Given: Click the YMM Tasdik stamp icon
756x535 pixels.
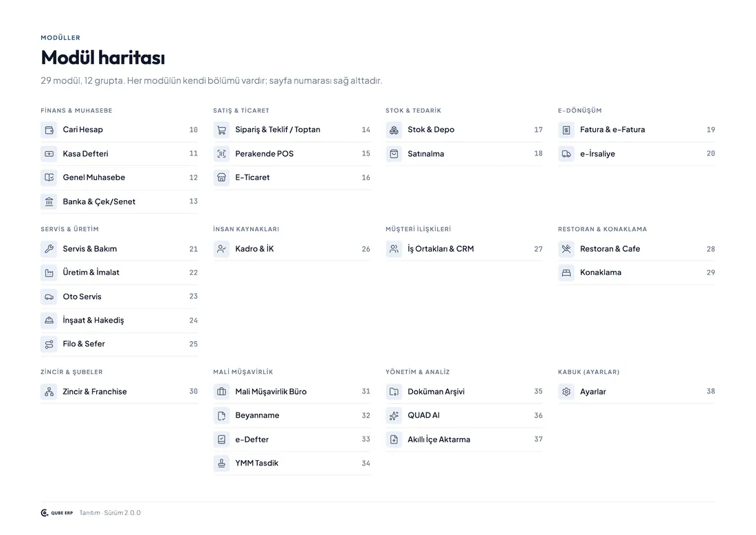Looking at the screenshot, I should click(221, 463).
